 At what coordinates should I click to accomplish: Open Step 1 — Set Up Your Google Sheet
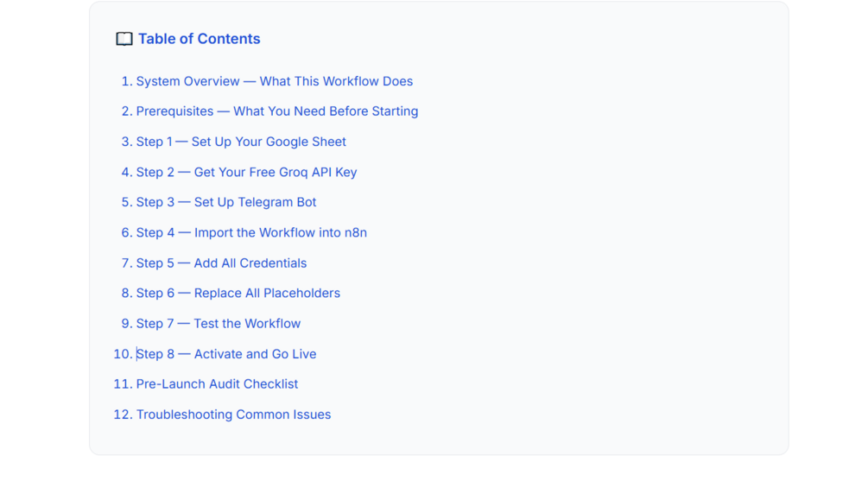(x=241, y=142)
